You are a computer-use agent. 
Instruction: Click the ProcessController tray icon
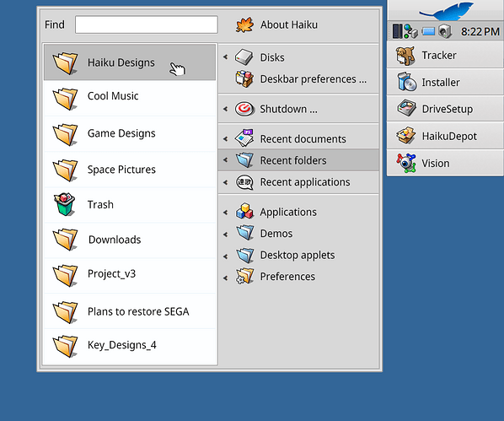(x=397, y=31)
